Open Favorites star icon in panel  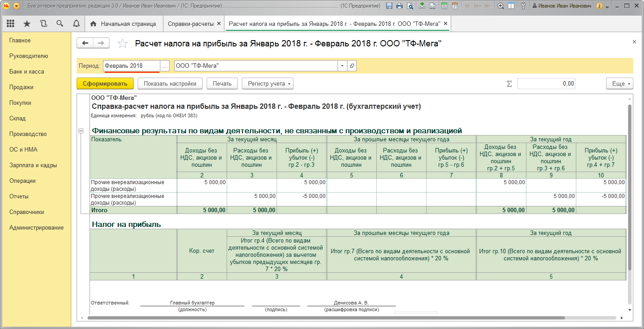(x=27, y=24)
